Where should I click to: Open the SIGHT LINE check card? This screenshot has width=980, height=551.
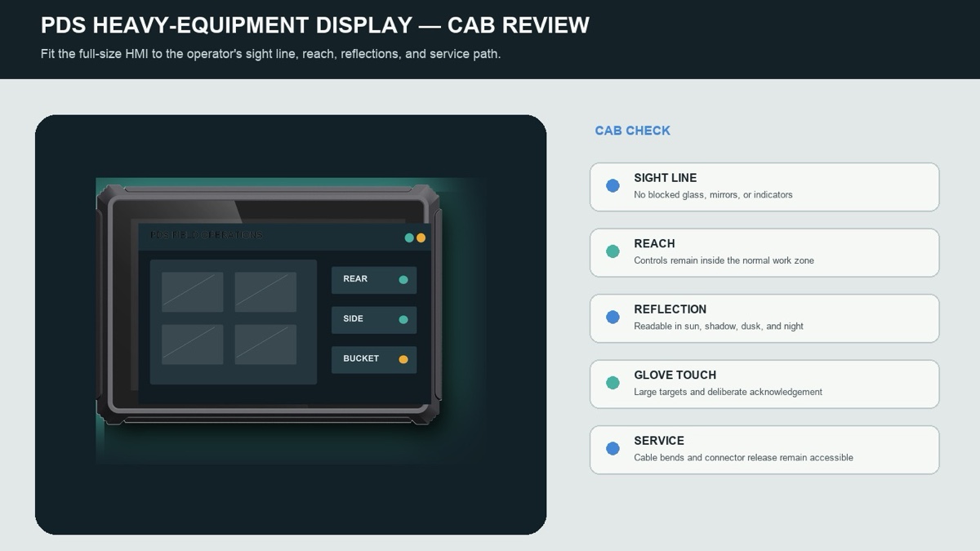click(x=764, y=187)
